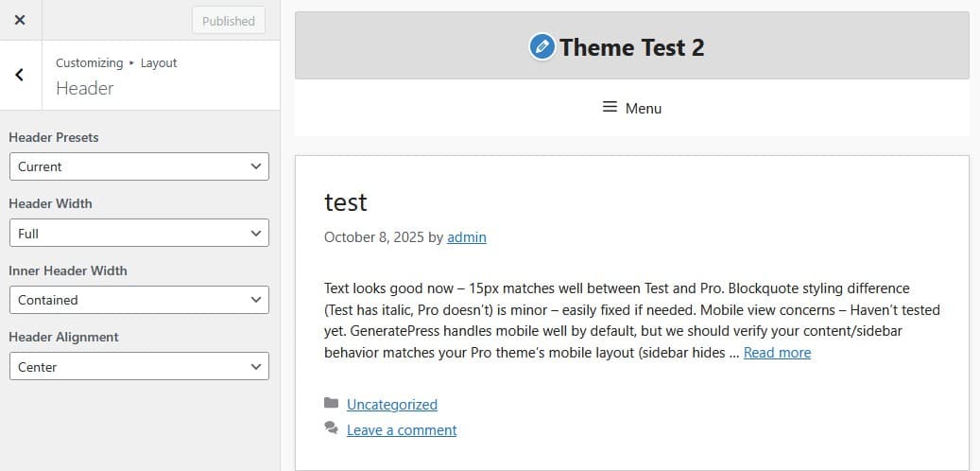Follow the Read more link
This screenshot has height=471, width=980.
click(x=777, y=353)
